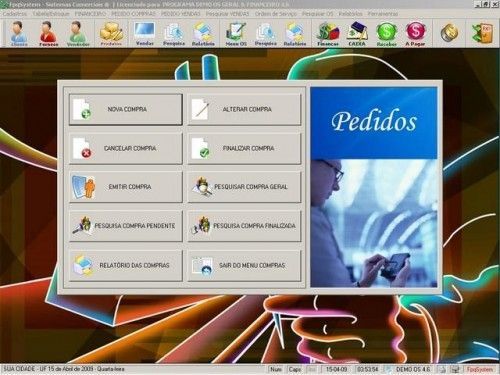Open the Menu OS toolbar icon
Image resolution: width=500 pixels, height=375 pixels.
click(236, 33)
